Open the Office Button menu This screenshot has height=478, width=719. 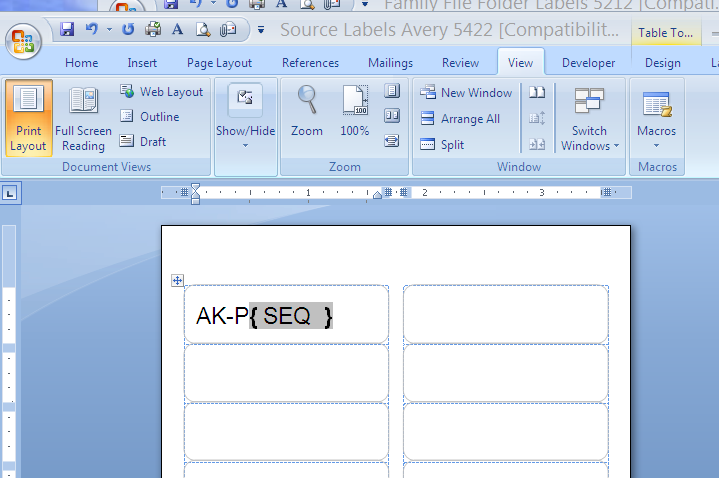23,41
